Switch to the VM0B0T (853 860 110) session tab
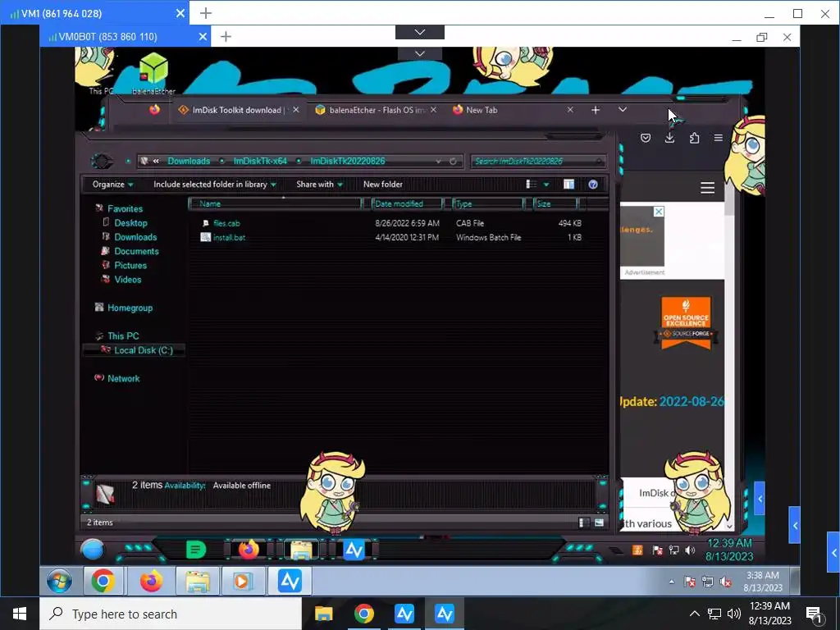Image resolution: width=840 pixels, height=630 pixels. (x=125, y=36)
